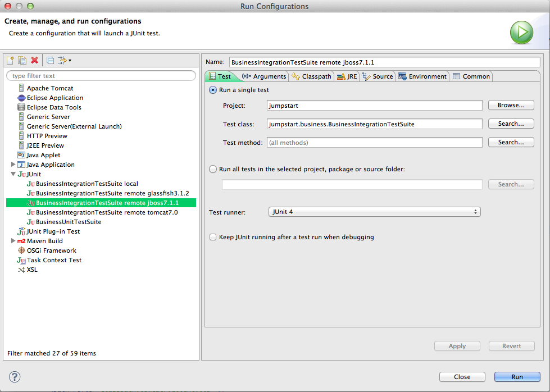
Task: Select BusinessIntegrationTestSuite remote jboss7.1.1 in the tree
Action: coord(101,203)
